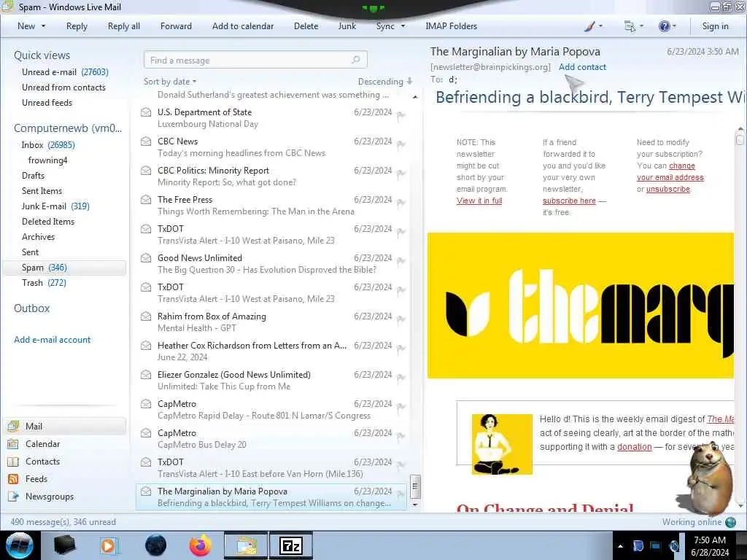
Task: Expand the New button dropdown arrow
Action: [x=43, y=26]
